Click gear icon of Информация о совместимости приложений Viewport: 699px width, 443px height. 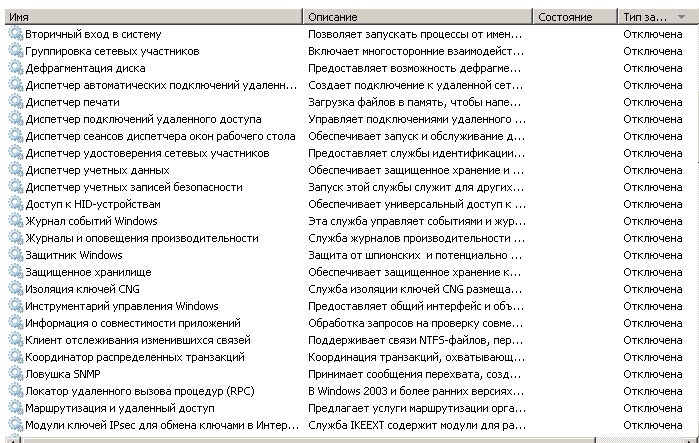point(16,323)
